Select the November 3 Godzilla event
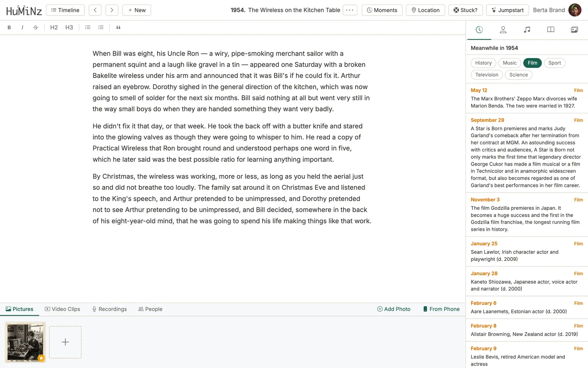 tap(527, 214)
